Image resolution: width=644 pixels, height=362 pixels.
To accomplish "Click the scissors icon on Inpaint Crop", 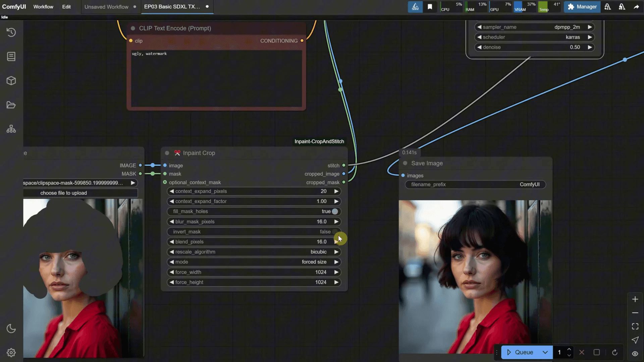I will [177, 153].
